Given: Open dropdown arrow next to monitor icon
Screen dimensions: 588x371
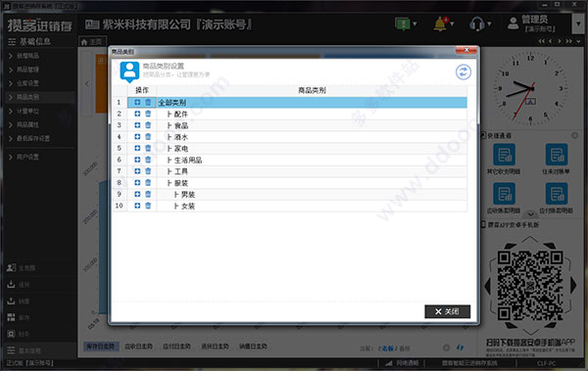Looking at the screenshot, I should coord(415,24).
